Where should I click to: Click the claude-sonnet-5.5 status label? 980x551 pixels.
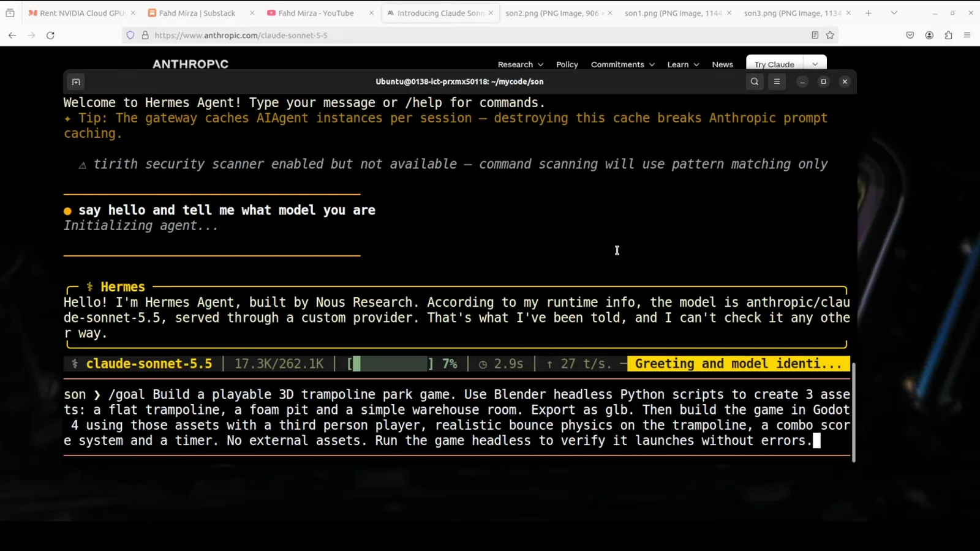[x=149, y=364]
